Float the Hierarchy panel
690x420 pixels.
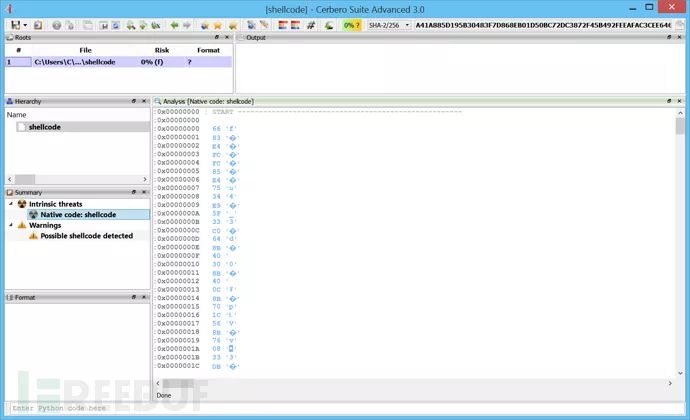click(134, 101)
